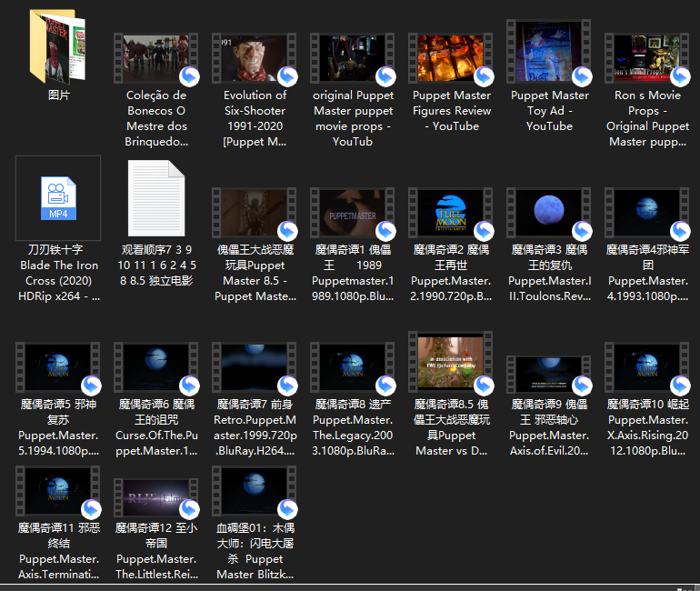The height and width of the screenshot is (591, 700).
Task: Click file name '血碉堡01：木偶大师：闪电大屠杀'
Action: 255,551
